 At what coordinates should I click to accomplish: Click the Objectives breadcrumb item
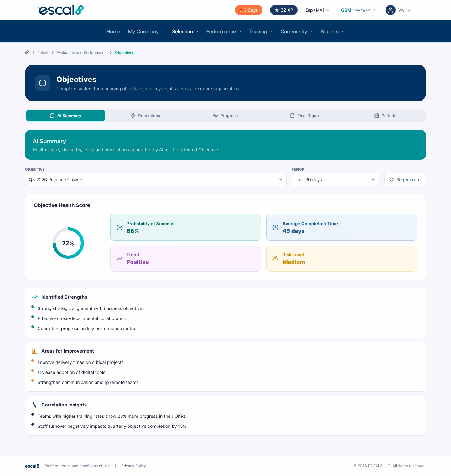coord(125,53)
